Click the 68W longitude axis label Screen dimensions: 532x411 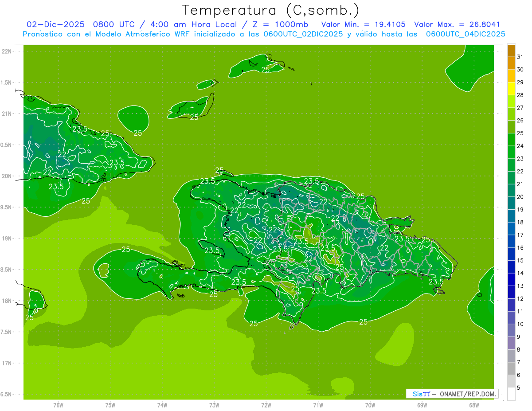474,405
